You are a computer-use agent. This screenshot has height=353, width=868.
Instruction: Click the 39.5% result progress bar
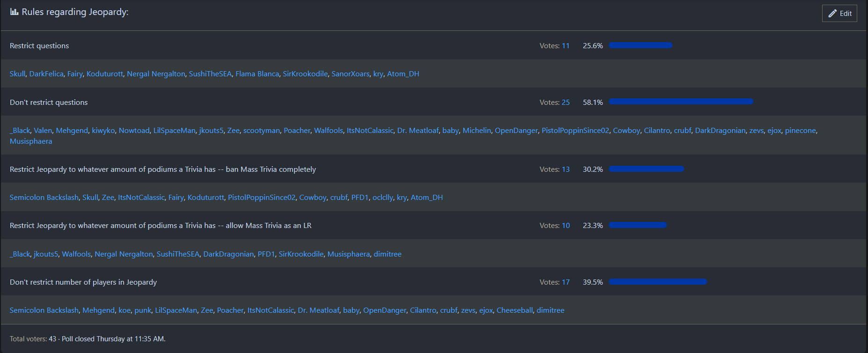coord(657,282)
